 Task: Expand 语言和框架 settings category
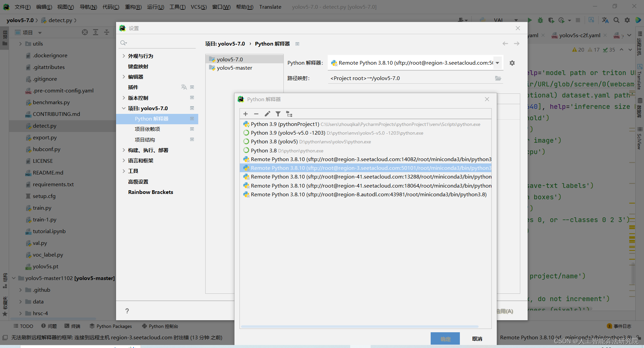[124, 160]
